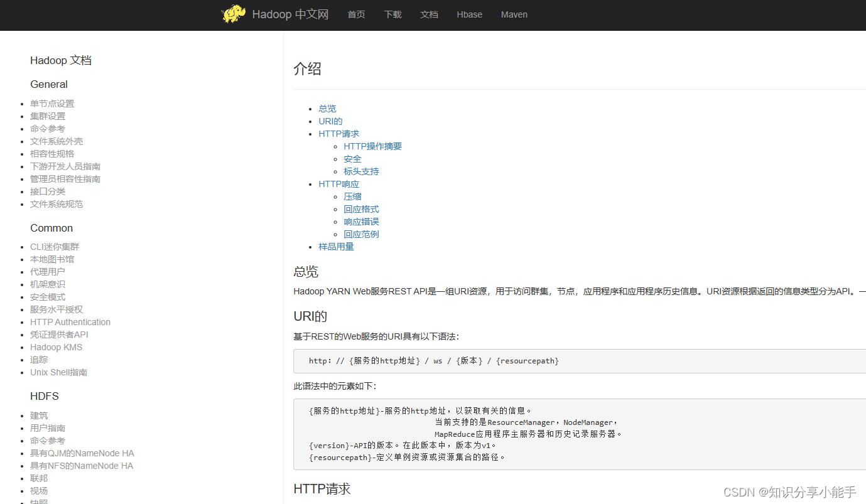866x504 pixels.
Task: Jump to HTTP操作摘要 contents entry
Action: click(x=373, y=146)
